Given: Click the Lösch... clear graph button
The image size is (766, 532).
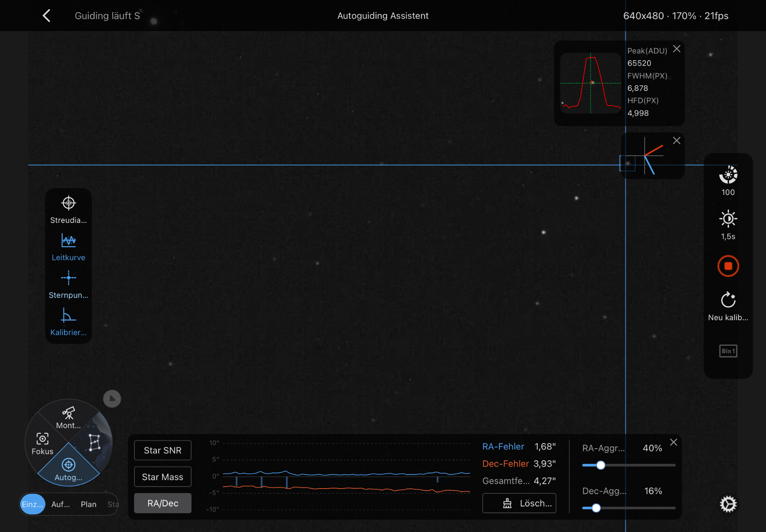Looking at the screenshot, I should coord(519,503).
